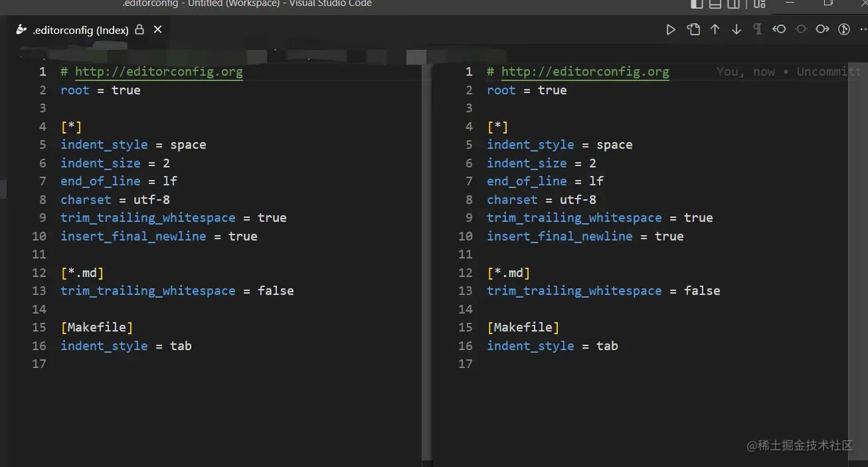The width and height of the screenshot is (868, 467).
Task: Click the Open File icon in editor toolbar
Action: click(x=693, y=29)
